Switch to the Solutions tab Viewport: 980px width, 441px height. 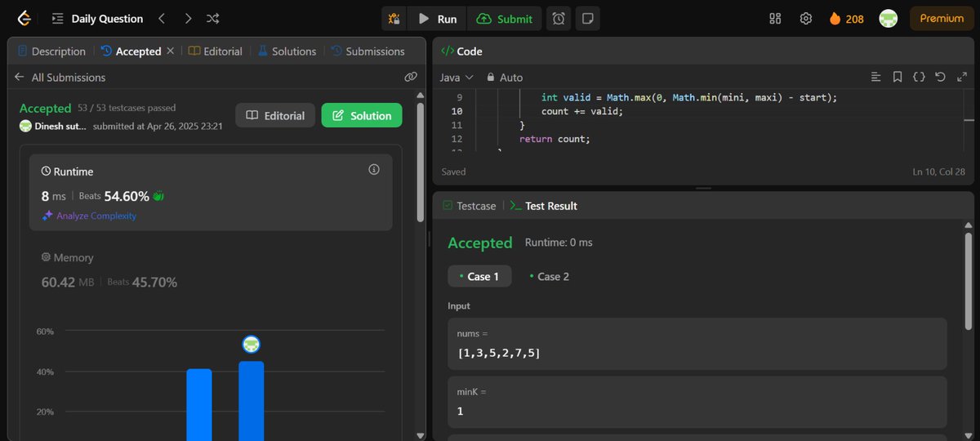pos(287,51)
